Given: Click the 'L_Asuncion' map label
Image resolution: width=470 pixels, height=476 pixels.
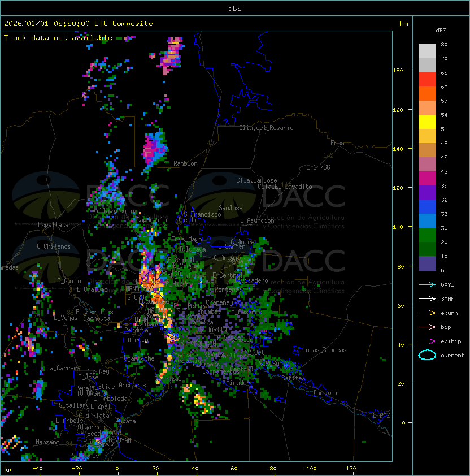Looking at the screenshot, I should [x=257, y=220].
